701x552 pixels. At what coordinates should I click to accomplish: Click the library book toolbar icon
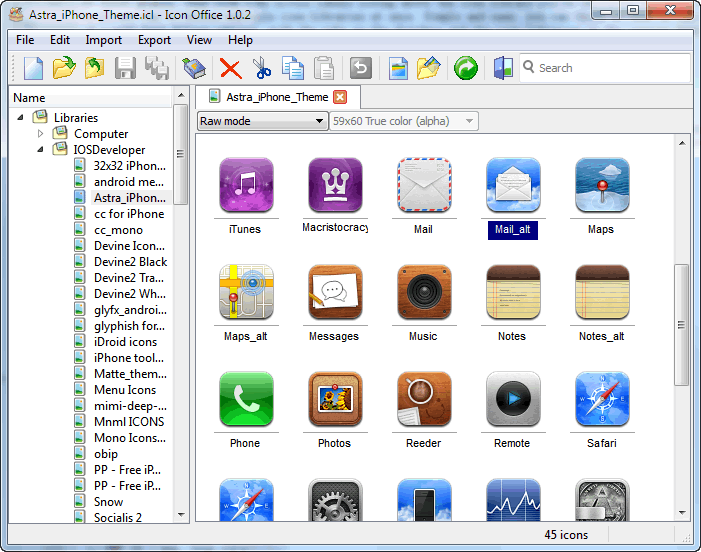coord(194,68)
